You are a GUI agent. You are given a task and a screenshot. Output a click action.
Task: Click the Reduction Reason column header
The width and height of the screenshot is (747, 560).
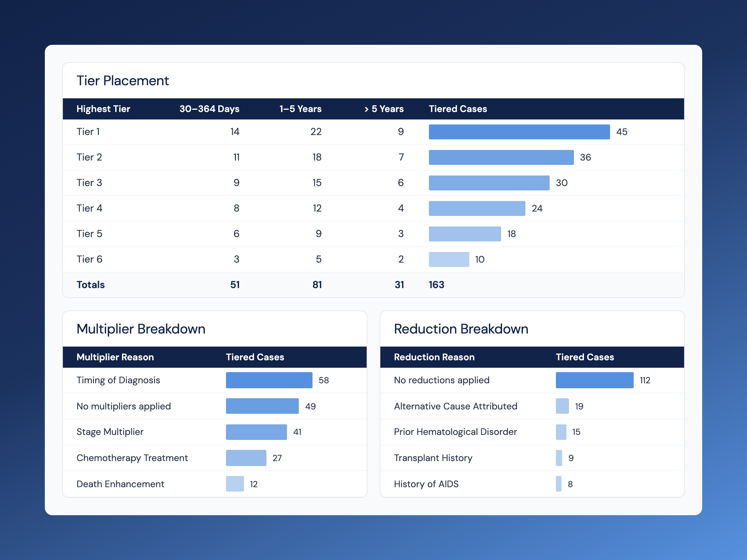click(434, 357)
